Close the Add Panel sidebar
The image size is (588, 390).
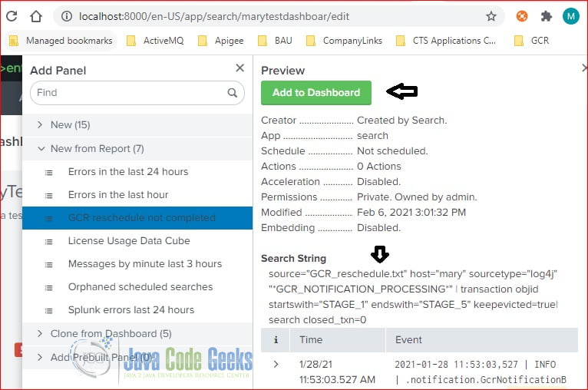(x=239, y=68)
